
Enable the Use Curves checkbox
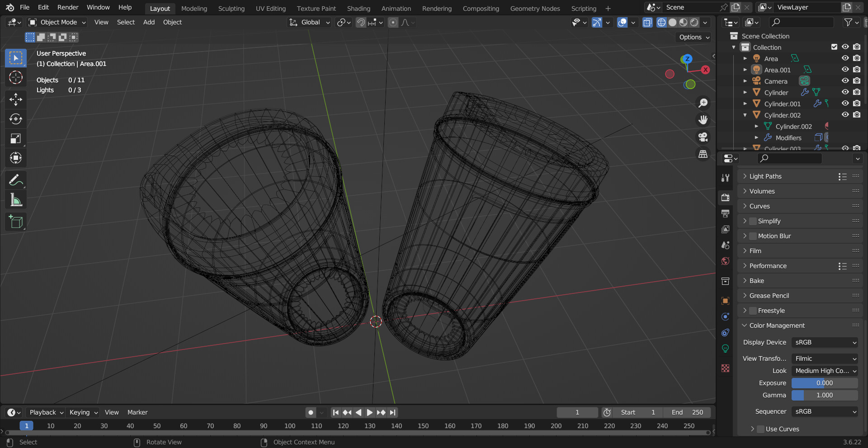click(761, 429)
